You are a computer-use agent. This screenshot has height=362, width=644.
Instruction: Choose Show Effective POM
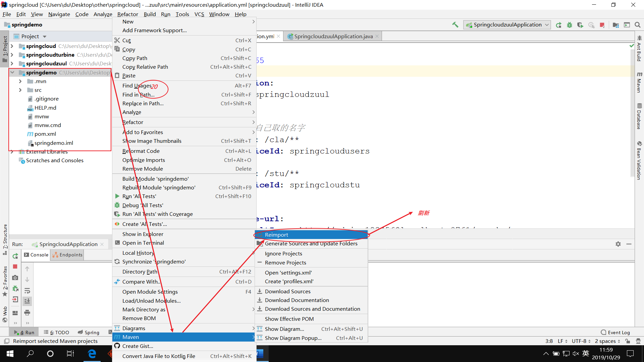pos(312,319)
